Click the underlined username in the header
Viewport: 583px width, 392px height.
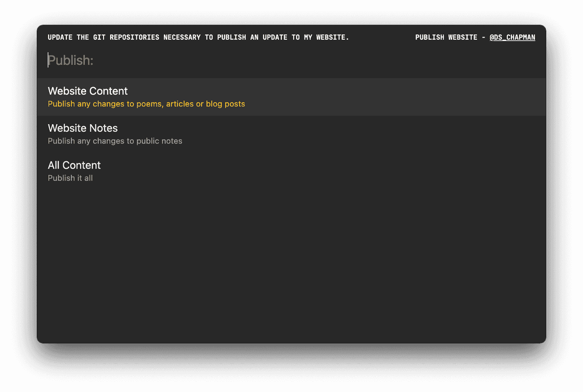pyautogui.click(x=512, y=37)
